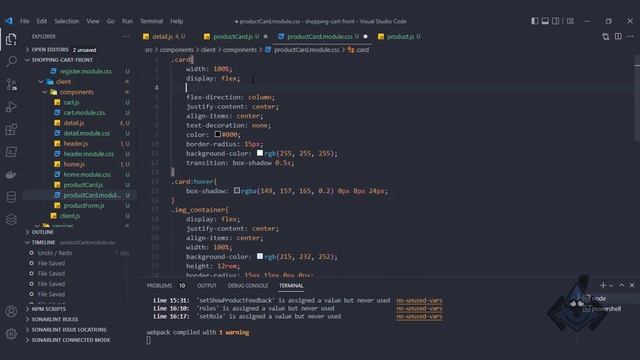Screen dimensions: 640x360
Task: Expand the SonarLint Rules section
Action: [80, 319]
